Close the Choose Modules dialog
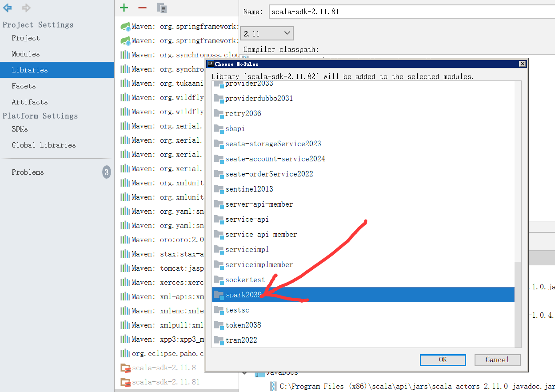Image resolution: width=555 pixels, height=392 pixels. pyautogui.click(x=523, y=64)
